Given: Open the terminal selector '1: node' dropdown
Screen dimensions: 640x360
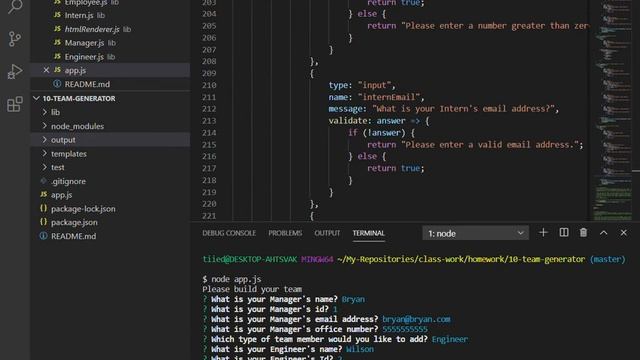Looking at the screenshot, I should pos(476,233).
